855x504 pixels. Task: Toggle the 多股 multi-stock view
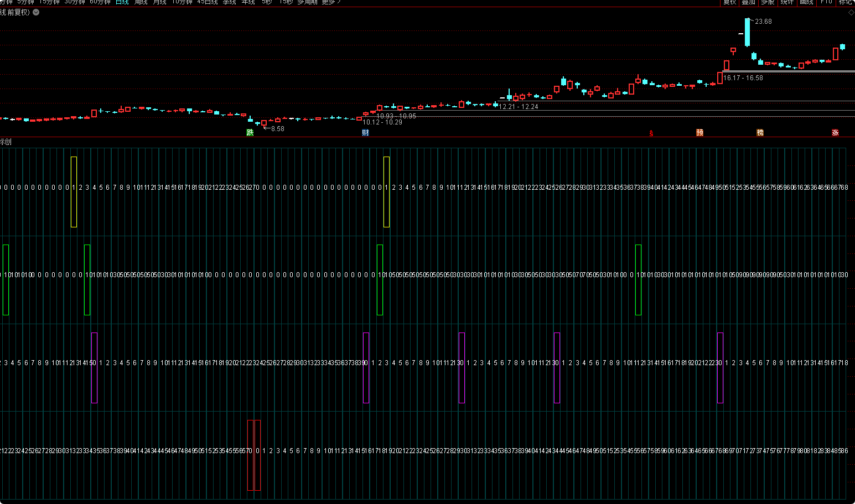pos(768,2)
